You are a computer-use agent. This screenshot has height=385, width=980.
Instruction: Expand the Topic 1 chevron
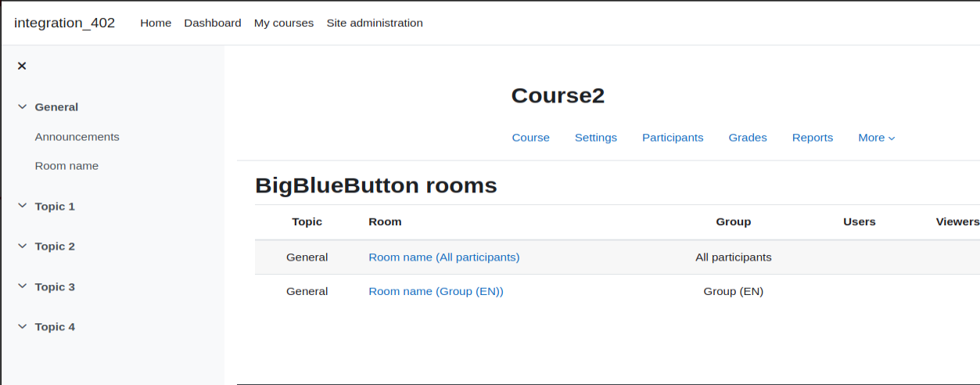22,207
